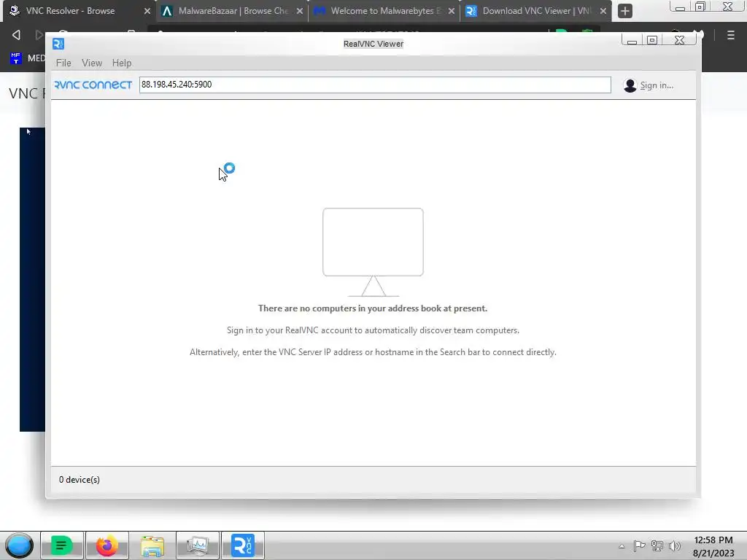Click the Action Center flag tray icon
Screen dimensions: 747x560
tap(639, 545)
